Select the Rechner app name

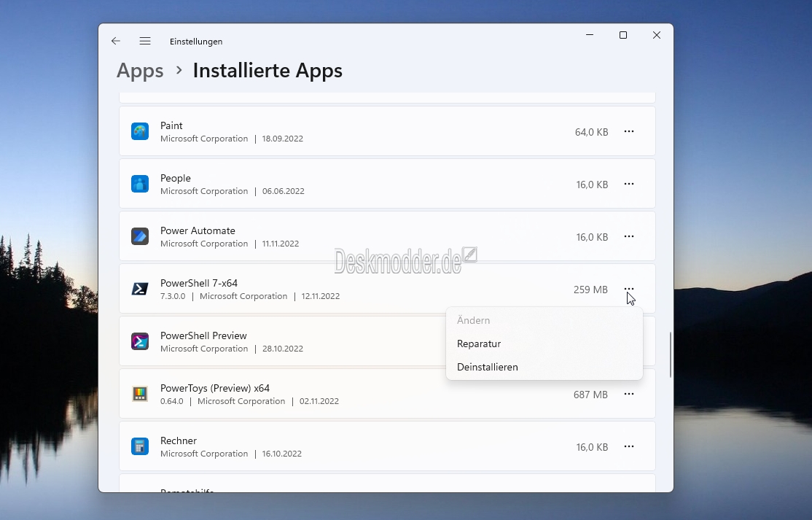click(x=179, y=441)
